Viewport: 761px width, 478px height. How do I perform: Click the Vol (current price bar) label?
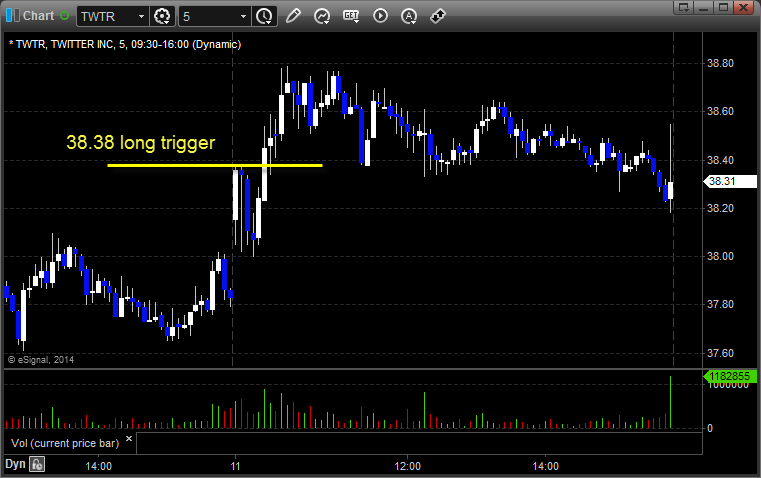[x=65, y=443]
